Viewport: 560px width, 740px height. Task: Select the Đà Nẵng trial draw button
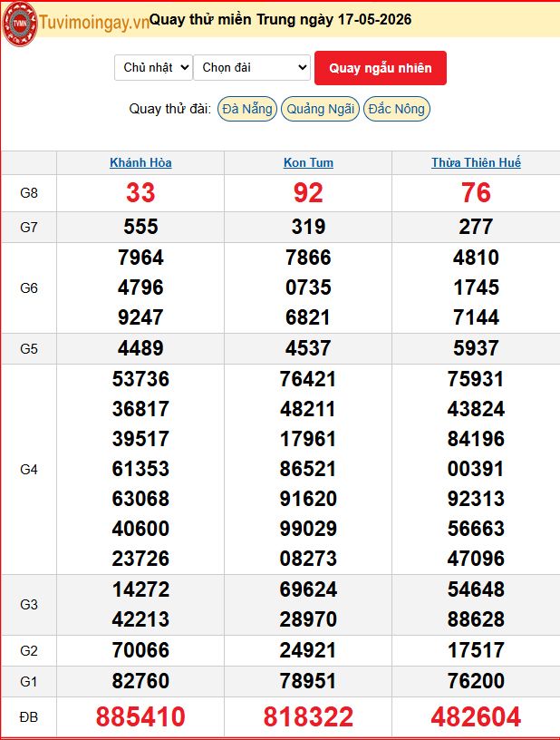(247, 109)
